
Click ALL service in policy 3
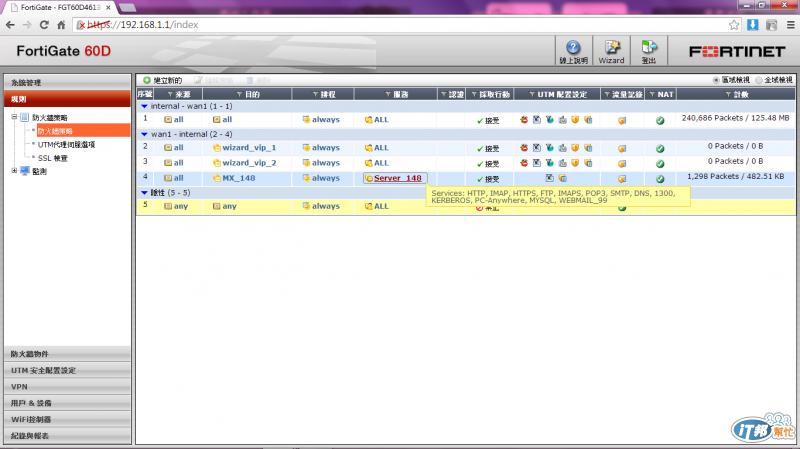click(x=381, y=163)
